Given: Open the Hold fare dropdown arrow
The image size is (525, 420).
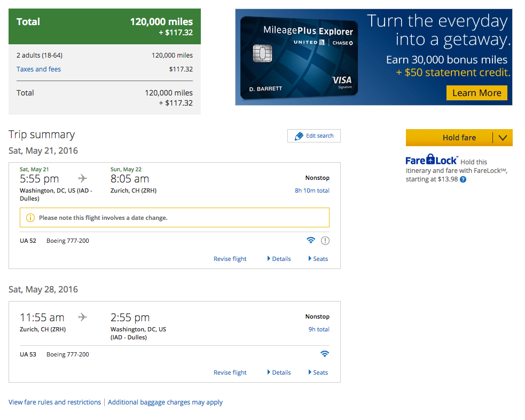Looking at the screenshot, I should tap(503, 138).
